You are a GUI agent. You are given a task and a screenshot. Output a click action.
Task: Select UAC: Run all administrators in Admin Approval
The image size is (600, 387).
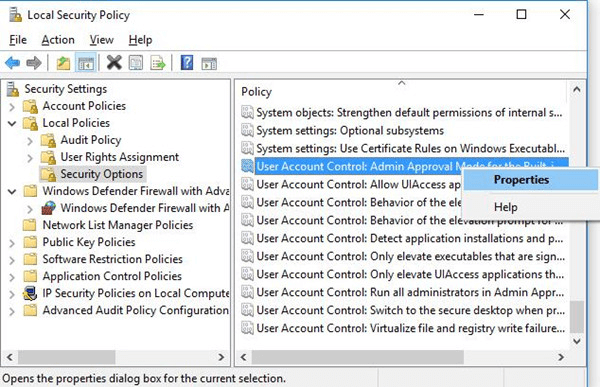(x=410, y=292)
